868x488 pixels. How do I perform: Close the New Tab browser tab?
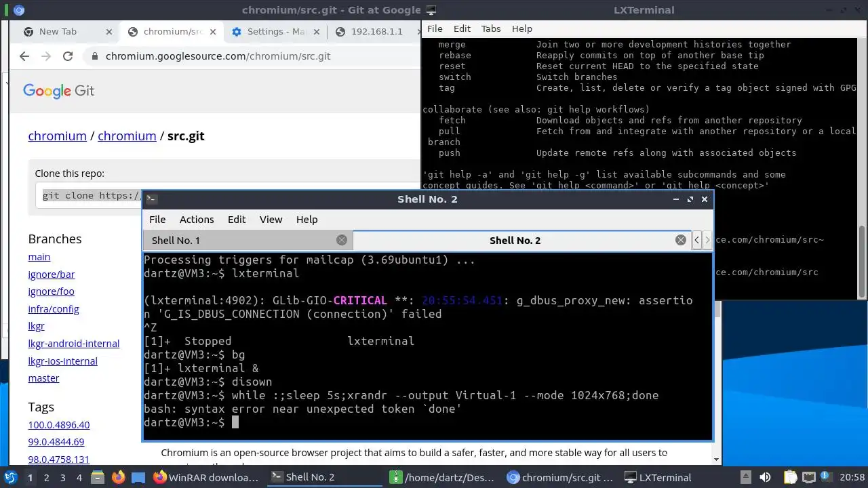pos(109,32)
